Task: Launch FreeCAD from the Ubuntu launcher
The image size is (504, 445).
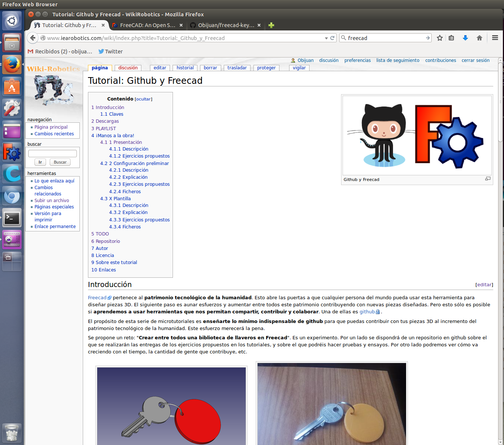Action: [x=12, y=152]
